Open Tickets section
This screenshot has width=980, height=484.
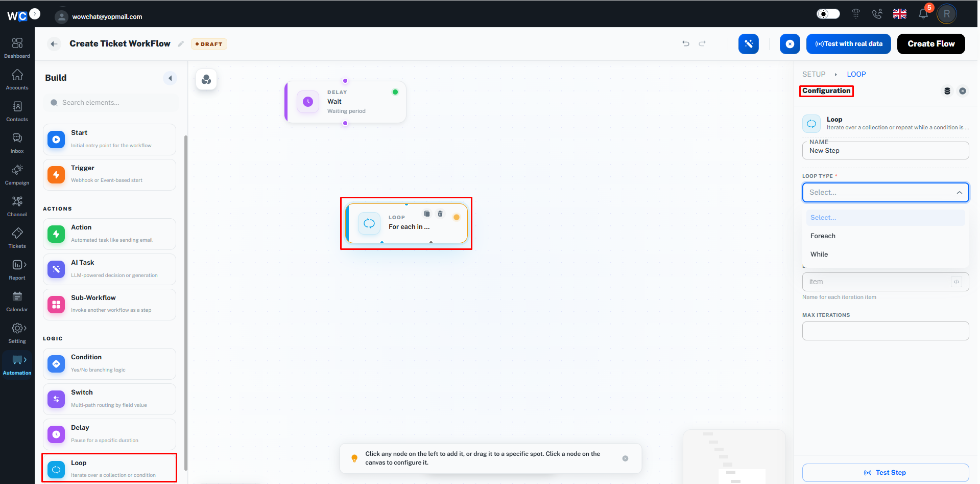pos(17,238)
